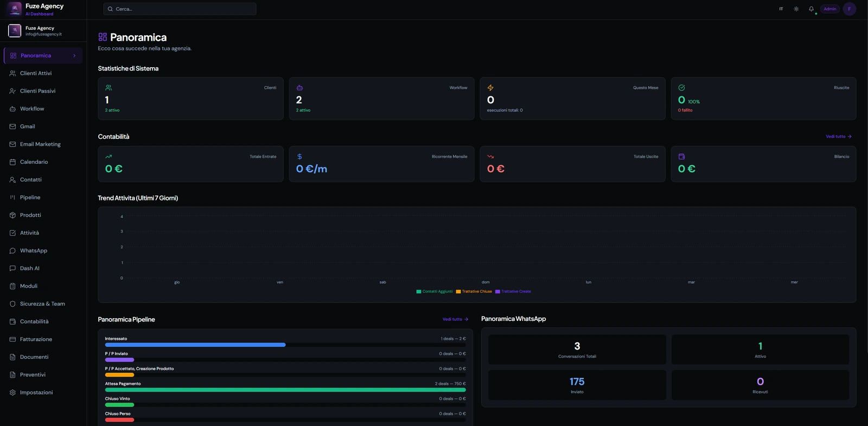Go to Preventivi in the sidebar
The height and width of the screenshot is (426, 868).
[43, 375]
